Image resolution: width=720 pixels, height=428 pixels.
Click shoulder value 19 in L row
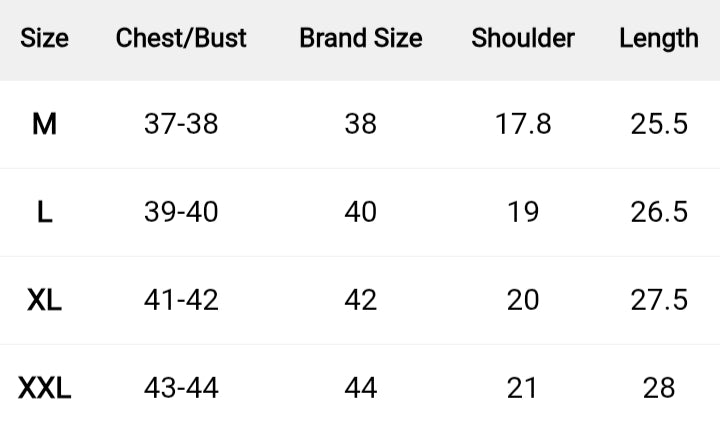[x=523, y=212]
